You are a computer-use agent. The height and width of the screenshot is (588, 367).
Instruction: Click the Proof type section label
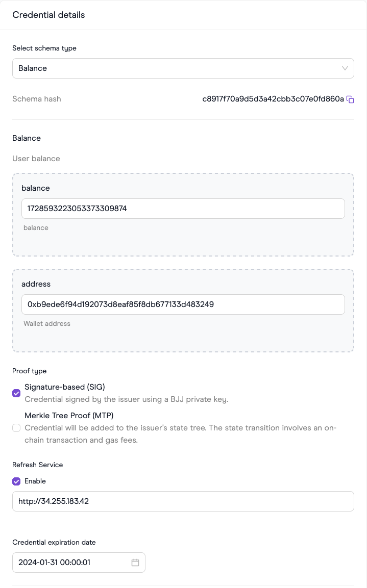(29, 371)
